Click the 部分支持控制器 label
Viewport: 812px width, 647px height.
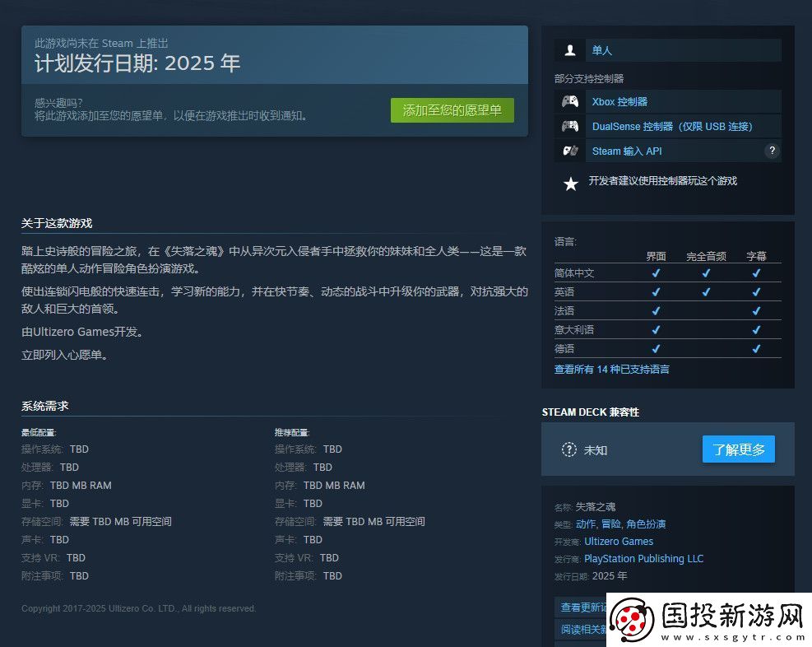pos(589,79)
